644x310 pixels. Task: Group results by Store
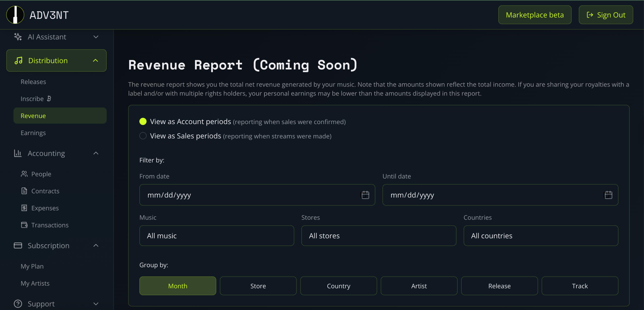coord(258,286)
